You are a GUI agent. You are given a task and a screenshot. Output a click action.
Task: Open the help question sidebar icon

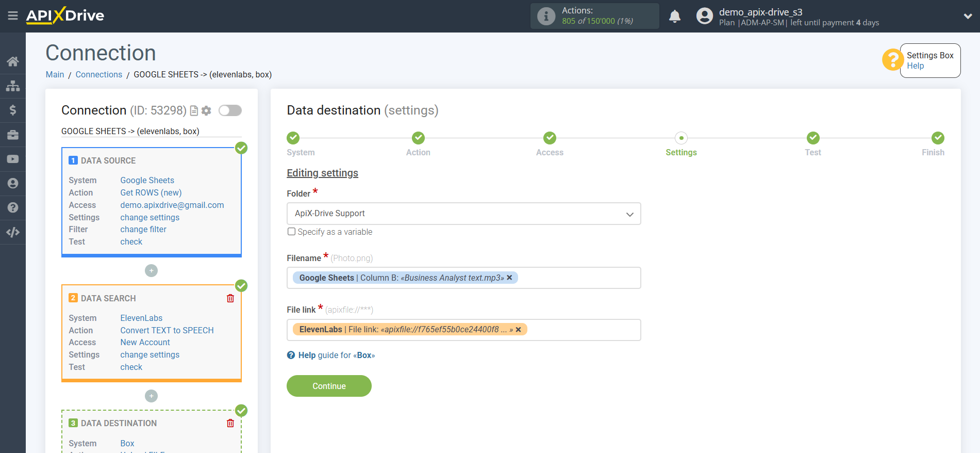point(13,207)
